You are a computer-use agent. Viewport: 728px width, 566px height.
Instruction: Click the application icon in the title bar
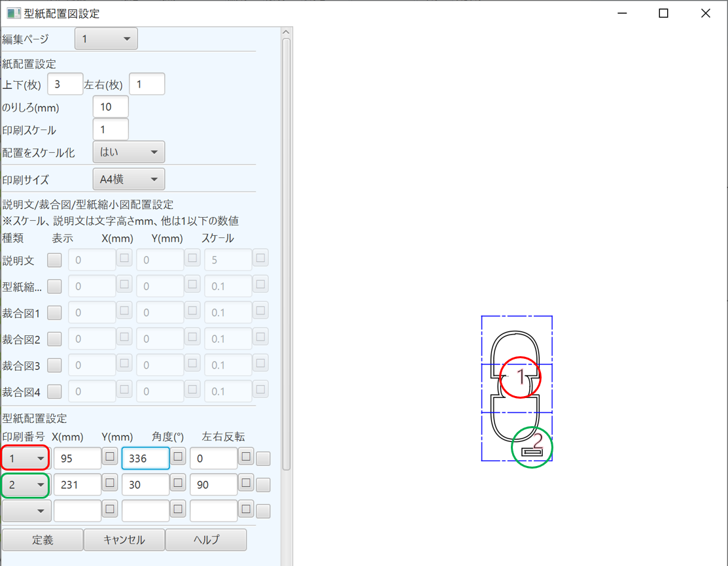pyautogui.click(x=14, y=13)
